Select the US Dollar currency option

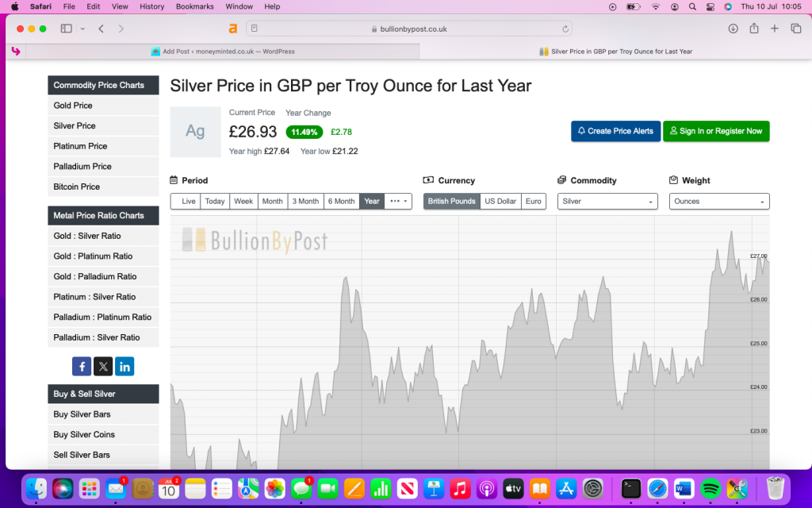[x=500, y=202]
